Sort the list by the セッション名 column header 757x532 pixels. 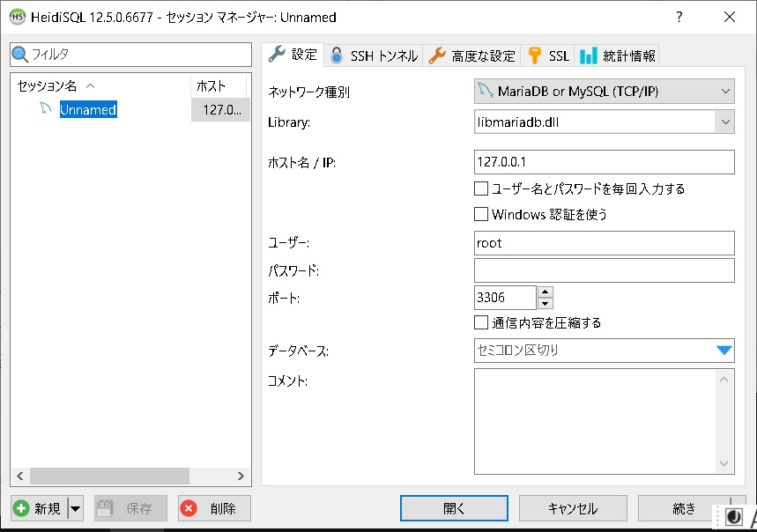tap(100, 85)
